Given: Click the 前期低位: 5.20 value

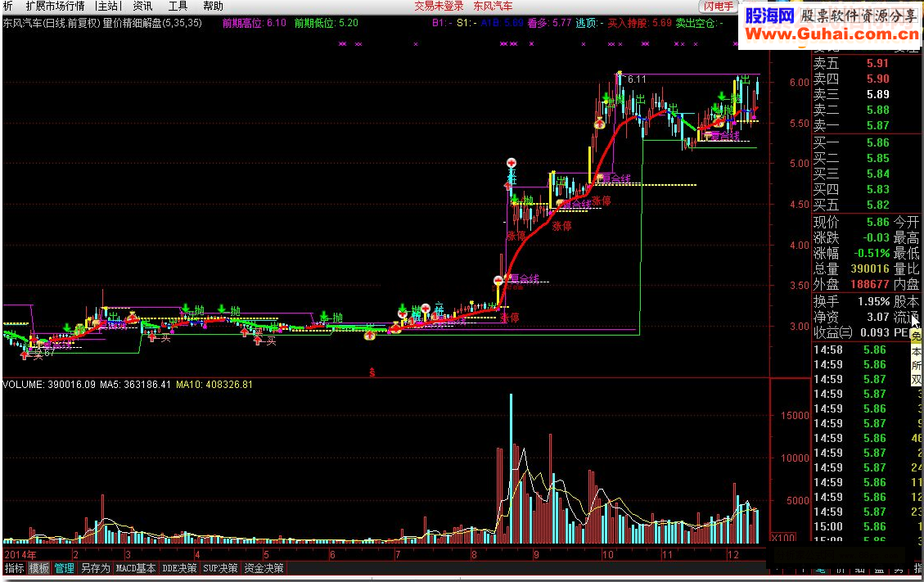Looking at the screenshot, I should 326,23.
